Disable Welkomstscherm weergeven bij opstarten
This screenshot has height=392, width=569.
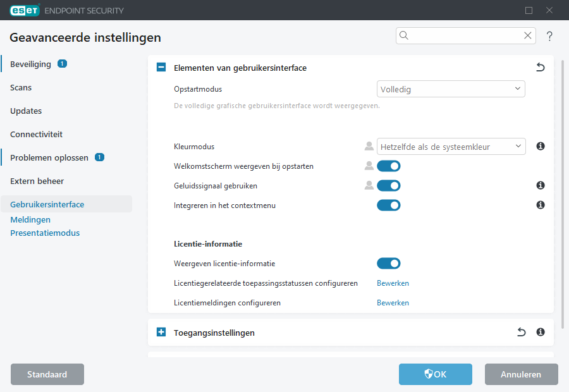coord(388,166)
